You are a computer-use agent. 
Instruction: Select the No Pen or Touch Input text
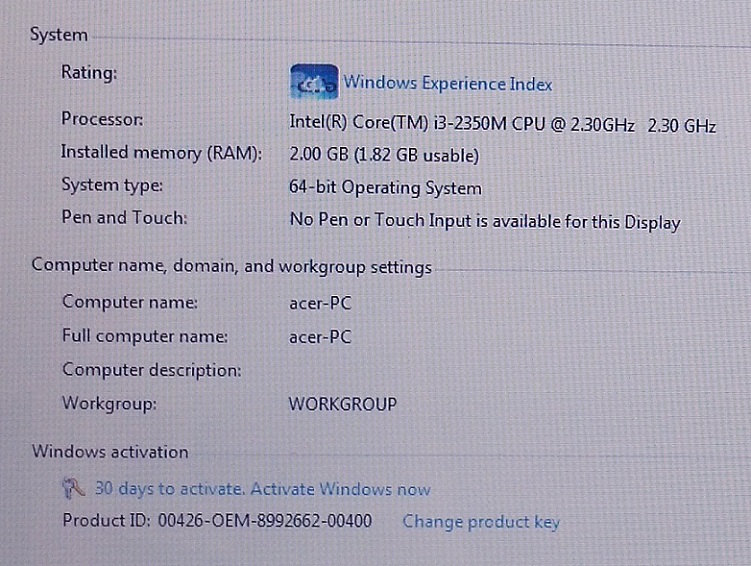tap(485, 221)
